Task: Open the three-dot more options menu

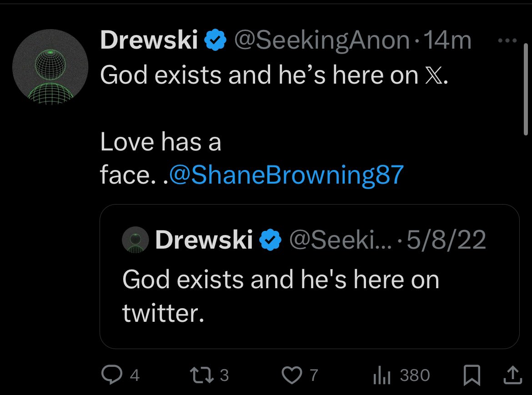Action: 505,40
